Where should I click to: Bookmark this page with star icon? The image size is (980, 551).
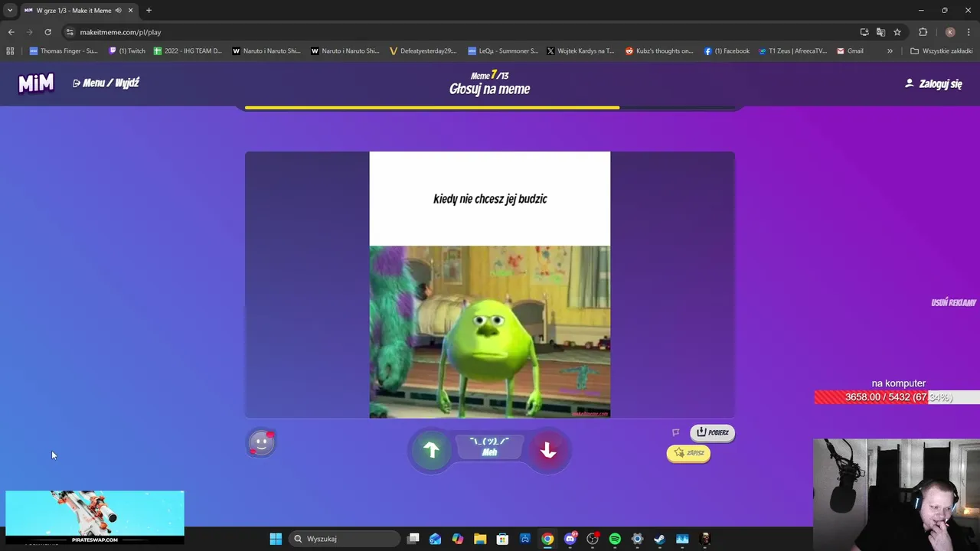[x=897, y=32]
